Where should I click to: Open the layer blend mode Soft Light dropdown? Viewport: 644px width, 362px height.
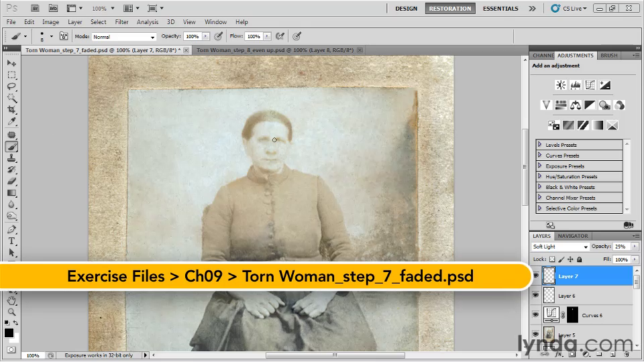[x=559, y=246]
